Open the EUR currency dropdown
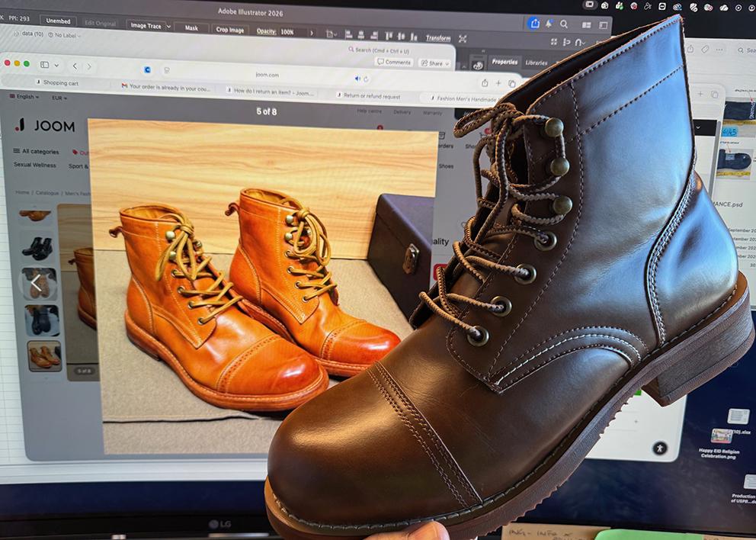756x540 pixels. 59,98
